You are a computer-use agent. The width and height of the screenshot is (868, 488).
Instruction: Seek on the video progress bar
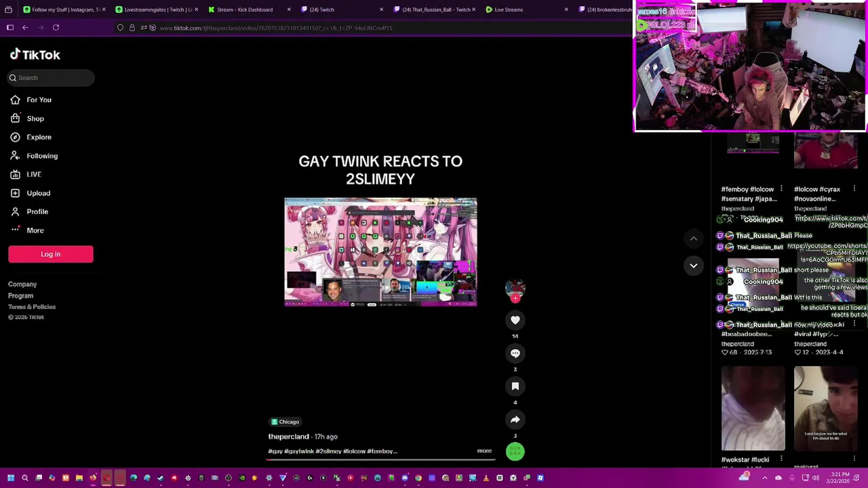(x=380, y=460)
